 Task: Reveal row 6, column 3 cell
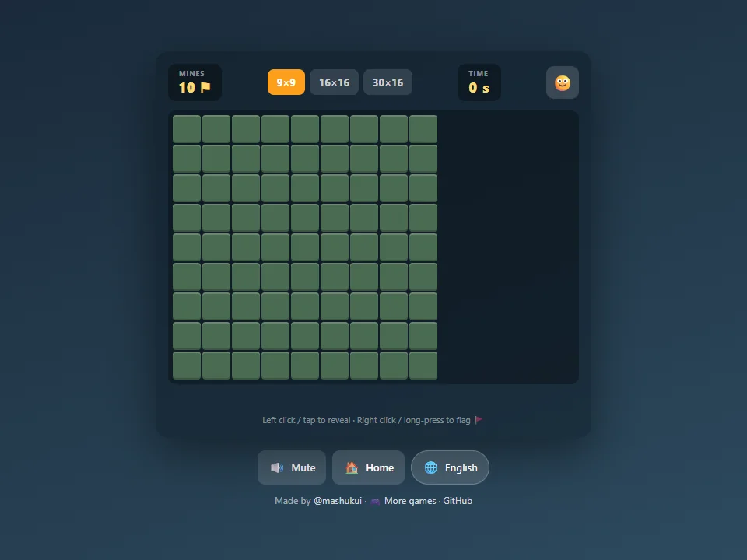point(246,277)
